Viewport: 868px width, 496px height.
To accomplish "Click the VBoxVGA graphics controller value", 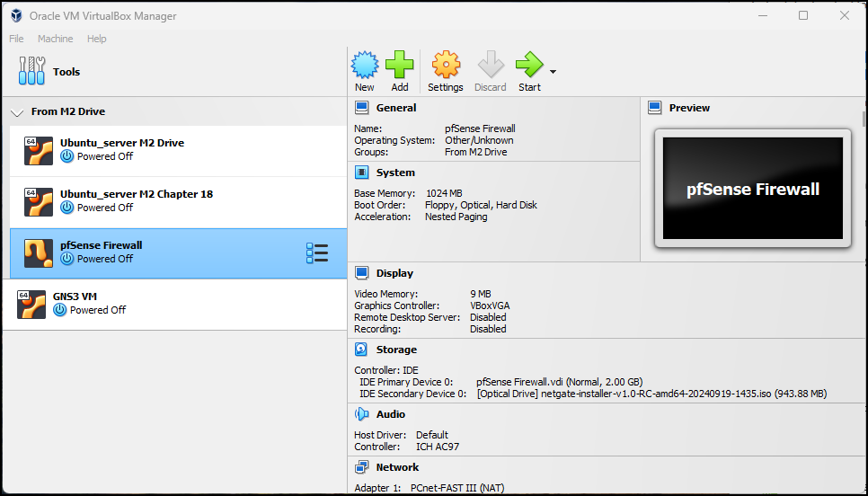I will click(490, 306).
